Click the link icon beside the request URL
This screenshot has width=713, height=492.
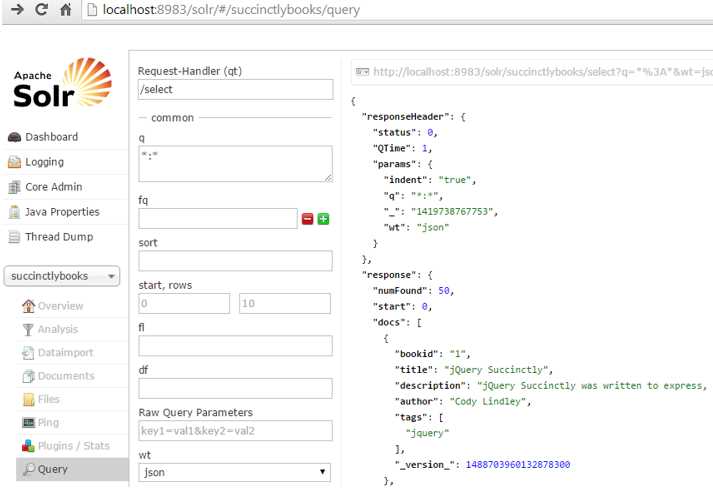click(362, 72)
